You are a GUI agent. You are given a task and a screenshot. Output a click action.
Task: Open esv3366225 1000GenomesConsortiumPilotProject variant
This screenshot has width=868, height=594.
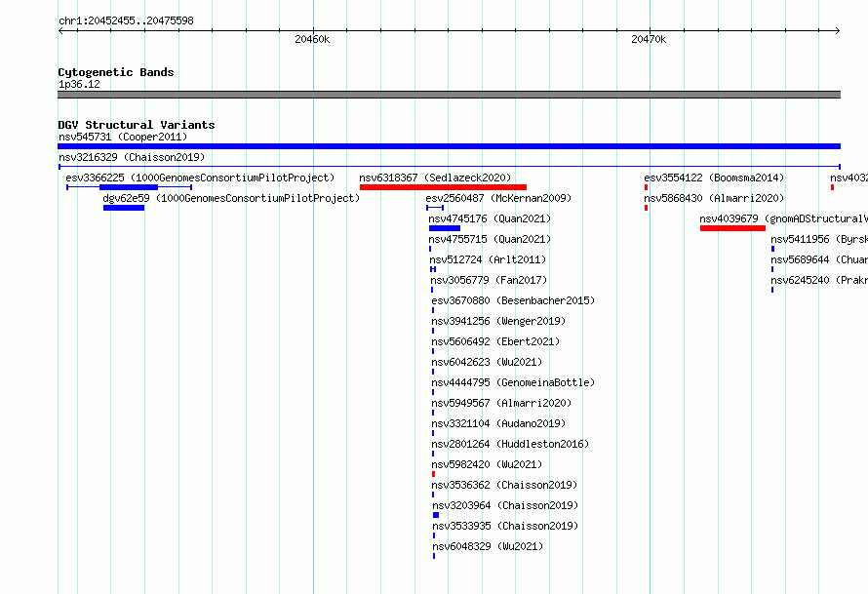200,178
